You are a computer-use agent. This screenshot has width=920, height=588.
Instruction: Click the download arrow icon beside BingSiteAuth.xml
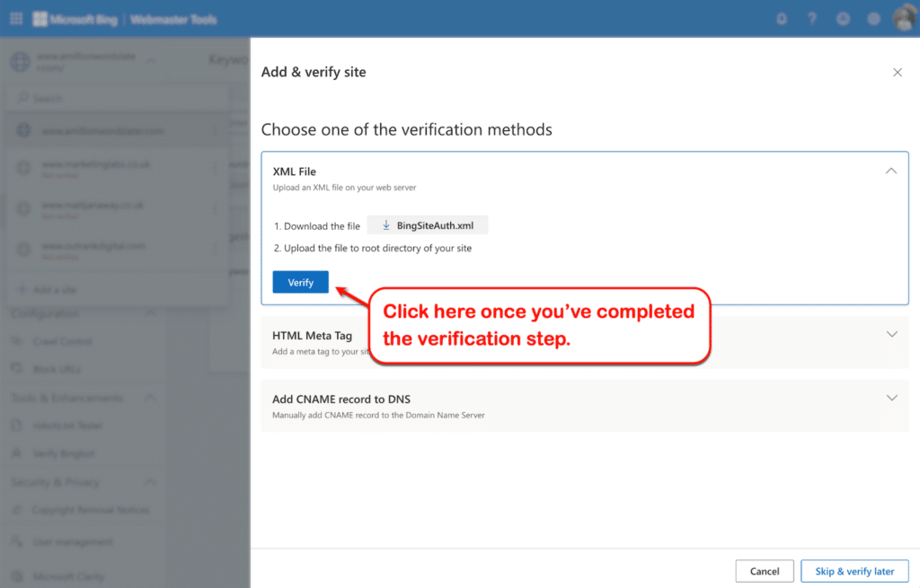[x=386, y=225]
